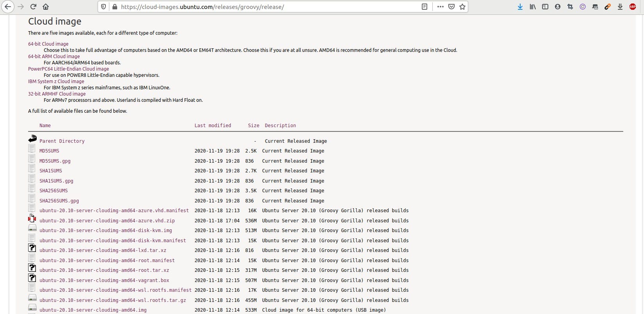
Task: Open the page actions three-dot menu
Action: (440, 7)
